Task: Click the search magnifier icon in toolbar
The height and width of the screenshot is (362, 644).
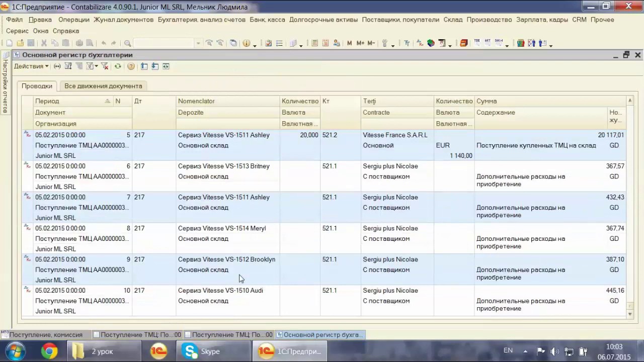Action: (x=127, y=43)
